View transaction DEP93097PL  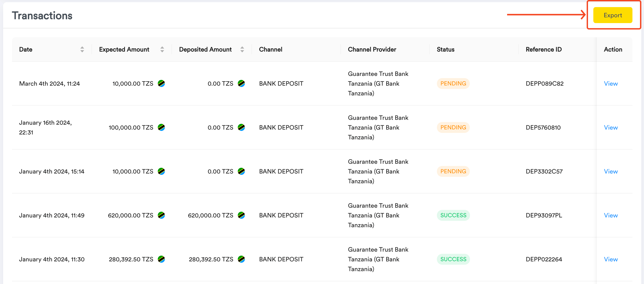610,215
